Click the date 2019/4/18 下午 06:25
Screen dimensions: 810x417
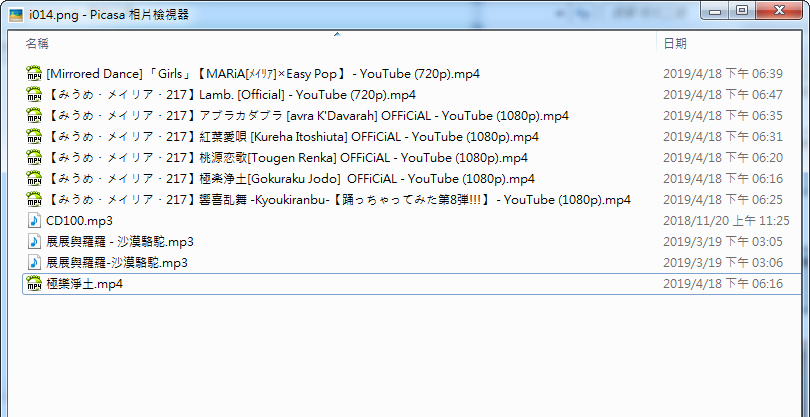pyautogui.click(x=723, y=199)
